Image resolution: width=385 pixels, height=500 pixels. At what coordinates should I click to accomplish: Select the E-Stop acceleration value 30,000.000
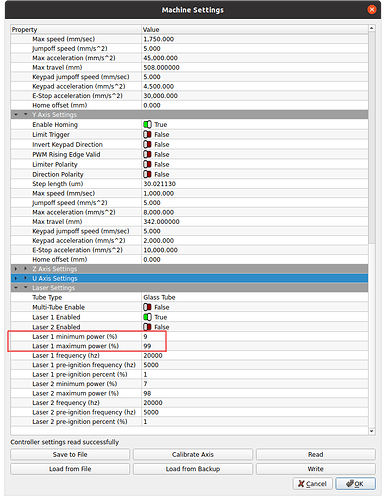(160, 96)
